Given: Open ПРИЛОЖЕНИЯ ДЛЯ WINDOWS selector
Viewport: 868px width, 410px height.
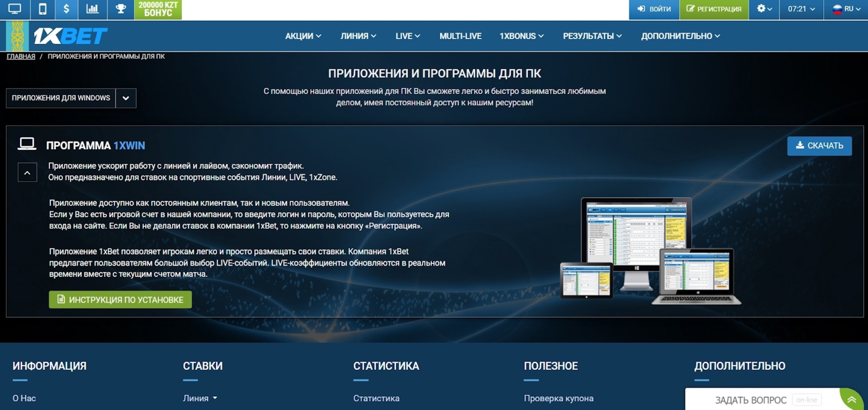Looking at the screenshot, I should [61, 98].
